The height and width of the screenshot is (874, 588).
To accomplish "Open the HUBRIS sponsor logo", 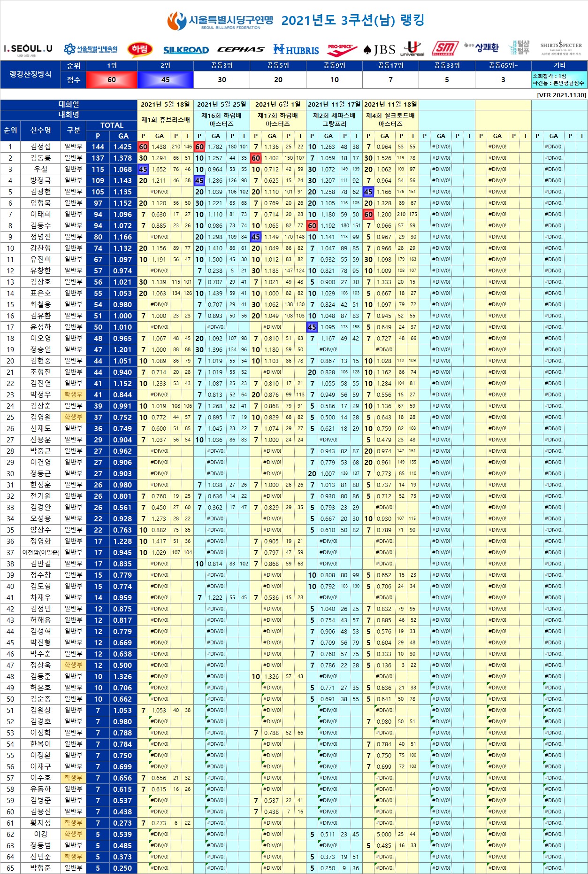I will pyautogui.click(x=296, y=49).
